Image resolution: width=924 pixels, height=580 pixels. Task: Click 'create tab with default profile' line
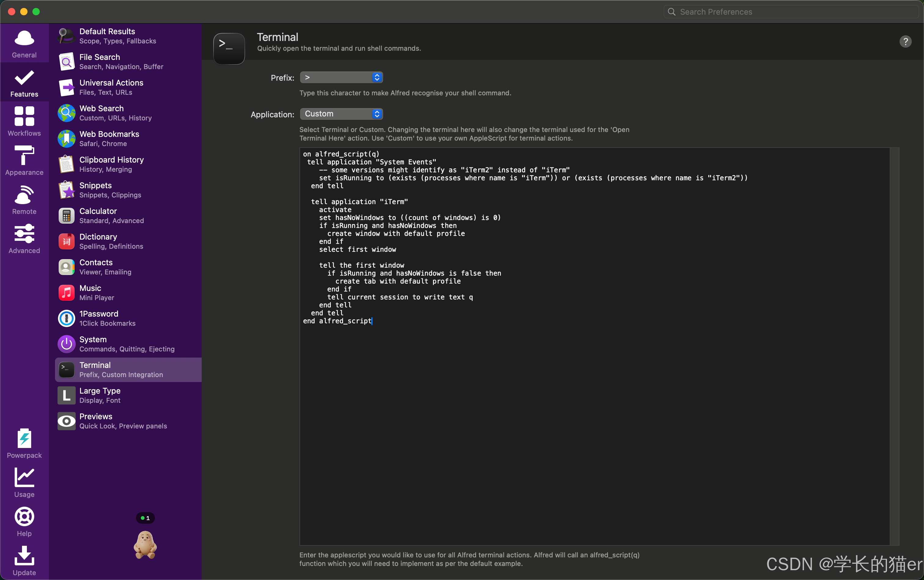click(398, 281)
